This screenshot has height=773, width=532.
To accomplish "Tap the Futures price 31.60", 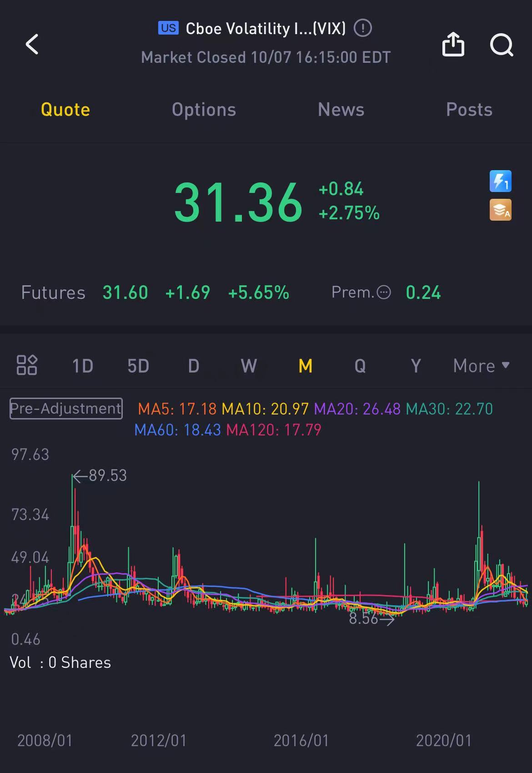I will click(125, 293).
